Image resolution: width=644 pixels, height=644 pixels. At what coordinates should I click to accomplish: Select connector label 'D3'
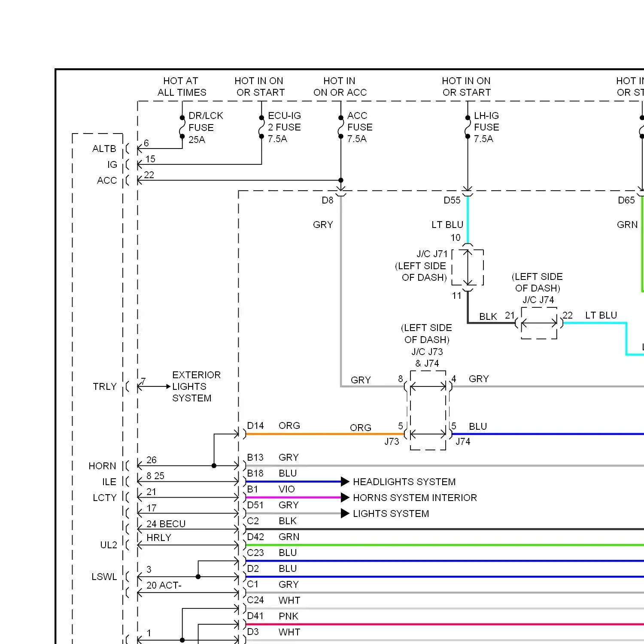[253, 632]
